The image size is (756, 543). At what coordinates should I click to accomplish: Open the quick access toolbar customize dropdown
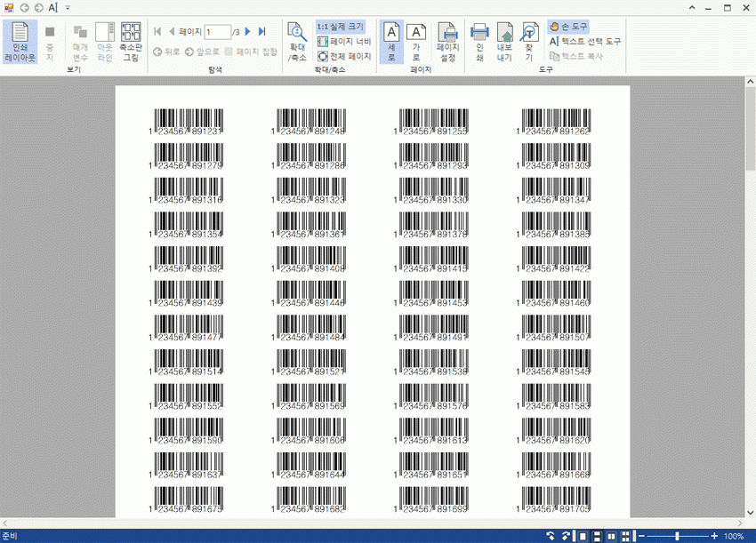pos(68,8)
